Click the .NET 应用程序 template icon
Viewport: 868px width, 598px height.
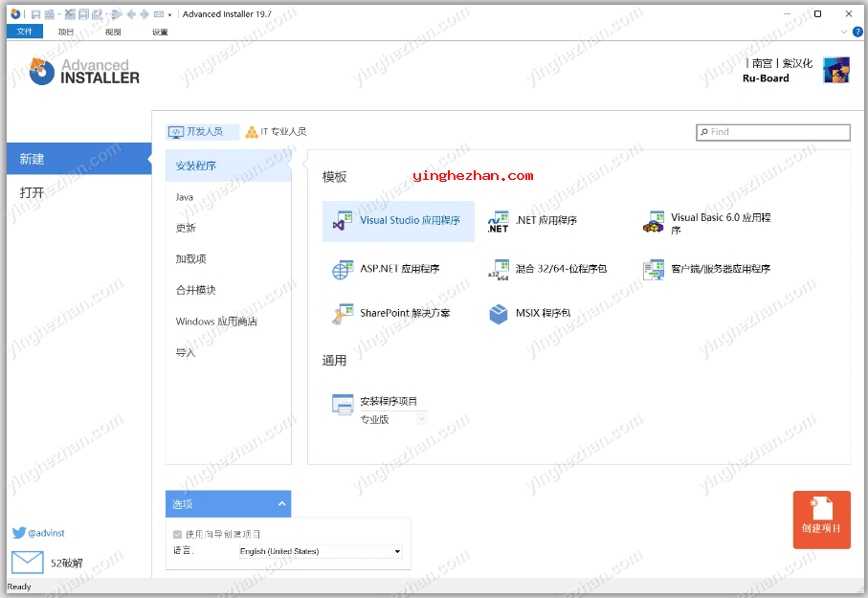498,222
